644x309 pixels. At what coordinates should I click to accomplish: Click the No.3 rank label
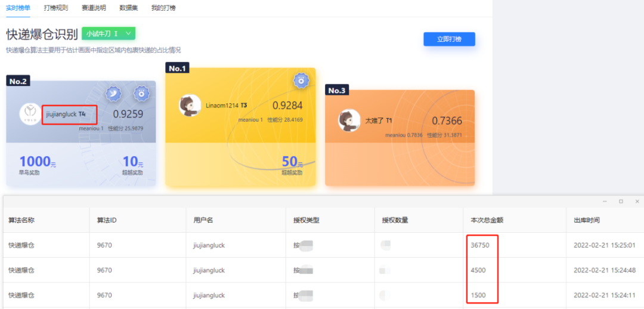tap(337, 91)
